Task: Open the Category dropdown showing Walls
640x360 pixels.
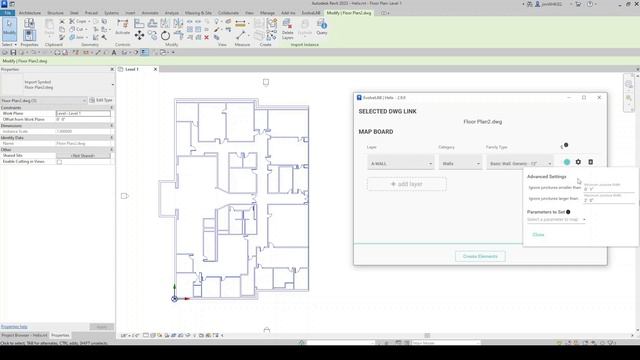Action: 460,163
